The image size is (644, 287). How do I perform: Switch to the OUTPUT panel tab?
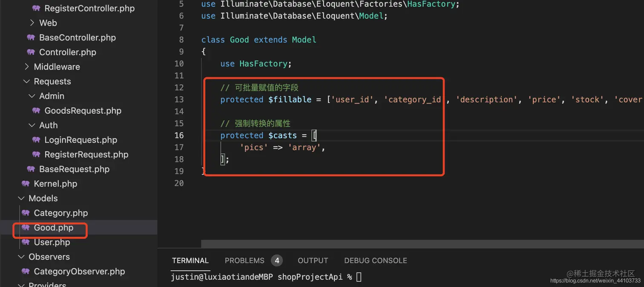[x=313, y=261]
